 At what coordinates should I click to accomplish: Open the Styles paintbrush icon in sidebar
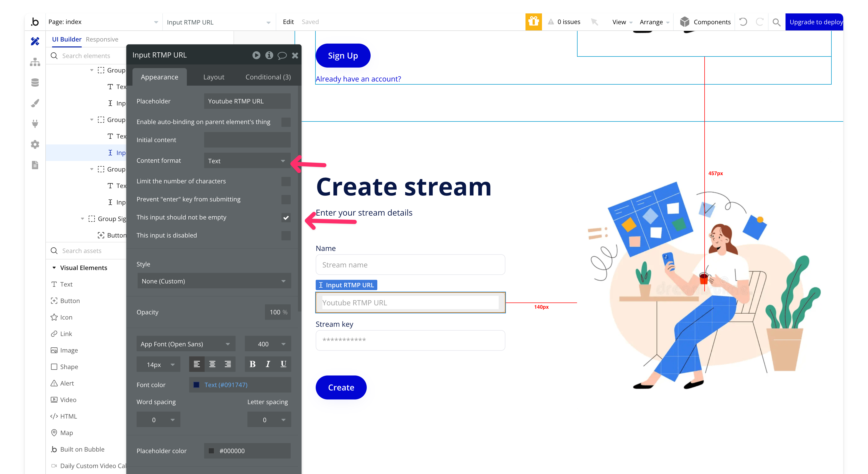click(x=35, y=103)
